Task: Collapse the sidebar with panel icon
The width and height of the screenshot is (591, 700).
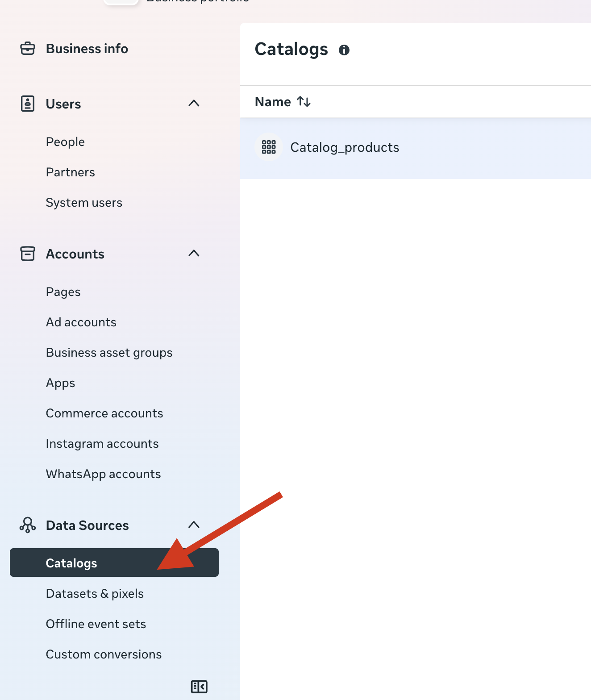Action: (199, 686)
